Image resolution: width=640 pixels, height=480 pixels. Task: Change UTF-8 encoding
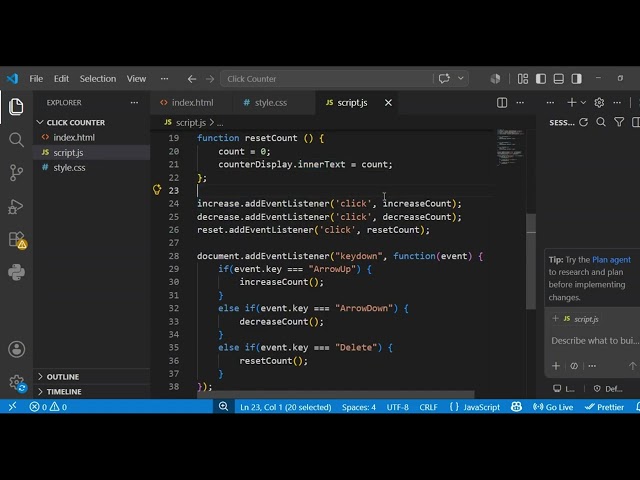(x=398, y=407)
